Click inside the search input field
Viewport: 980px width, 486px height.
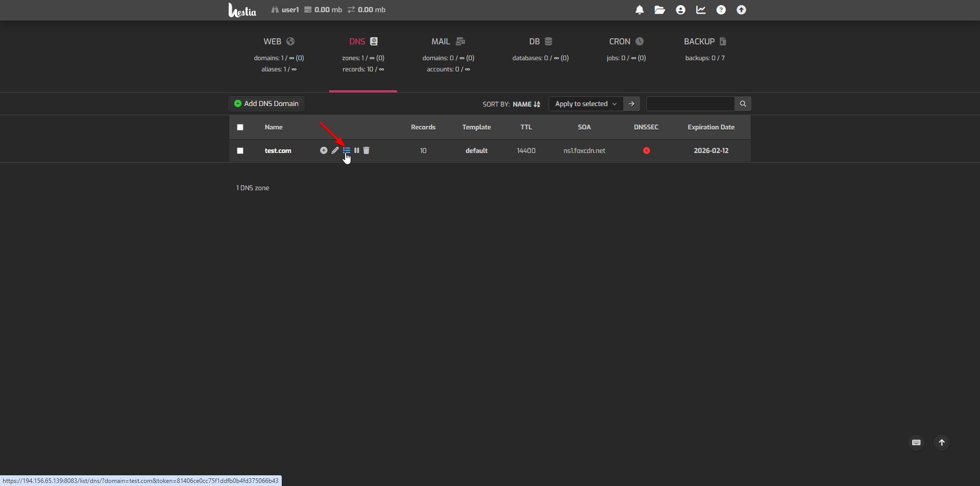tap(690, 104)
